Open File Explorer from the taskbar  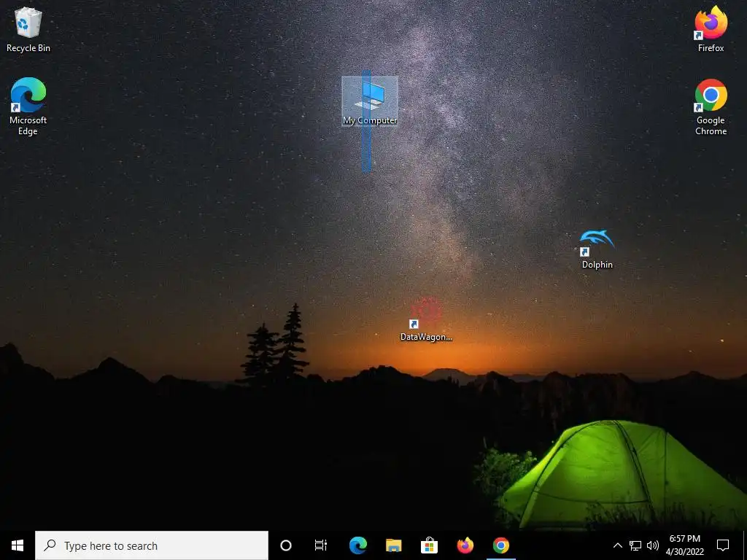click(393, 545)
